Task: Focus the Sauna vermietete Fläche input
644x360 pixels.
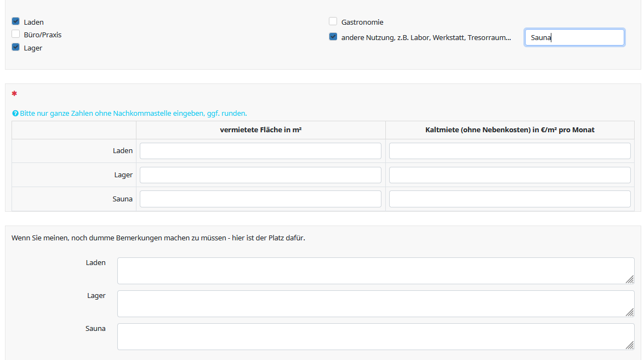Action: [260, 199]
